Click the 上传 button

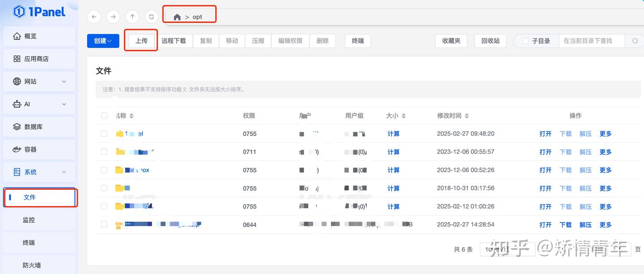pos(141,41)
